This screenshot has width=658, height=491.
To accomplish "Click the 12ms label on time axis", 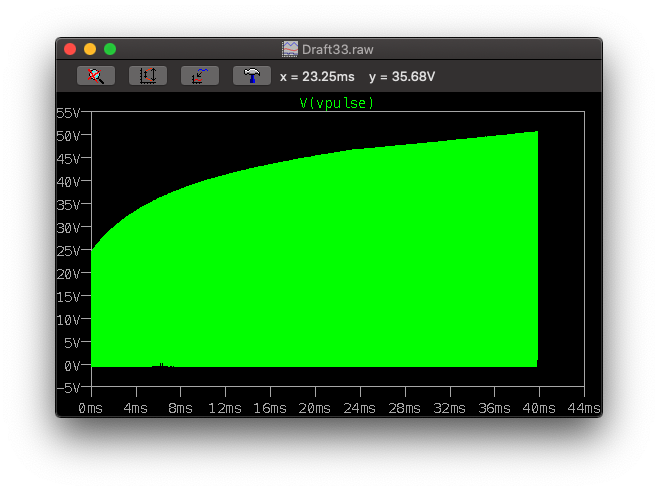I will coord(225,408).
